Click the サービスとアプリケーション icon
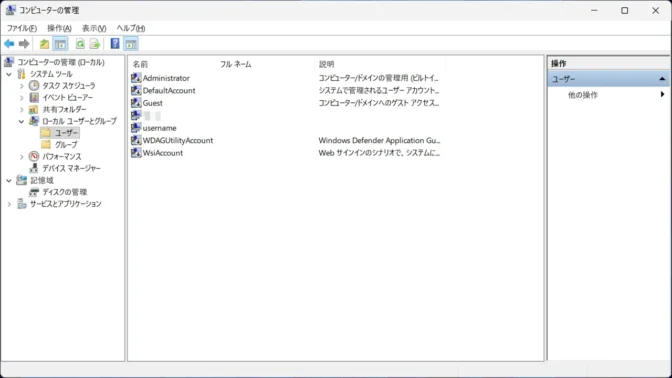Viewport: 672px width, 378px height. 21,204
